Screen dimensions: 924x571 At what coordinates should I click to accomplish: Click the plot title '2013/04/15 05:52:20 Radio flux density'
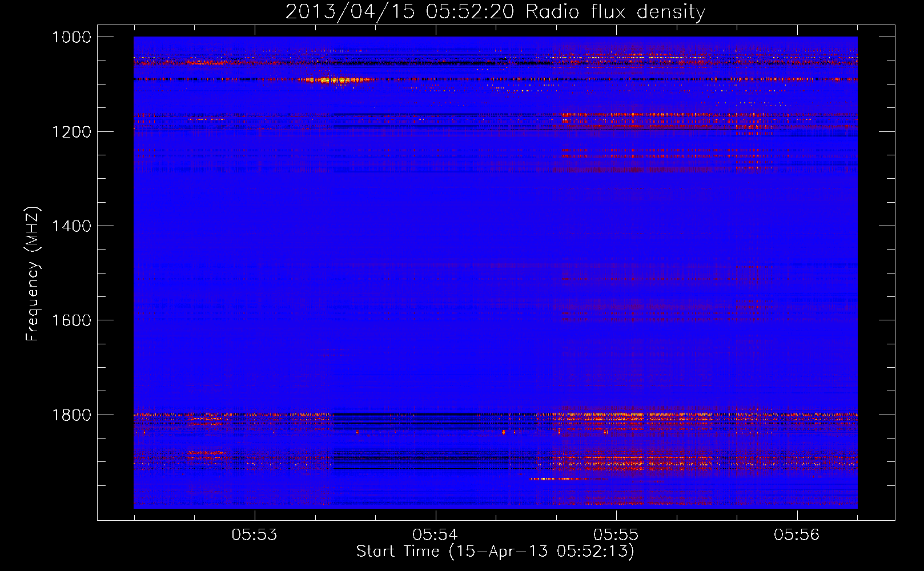pyautogui.click(x=495, y=11)
